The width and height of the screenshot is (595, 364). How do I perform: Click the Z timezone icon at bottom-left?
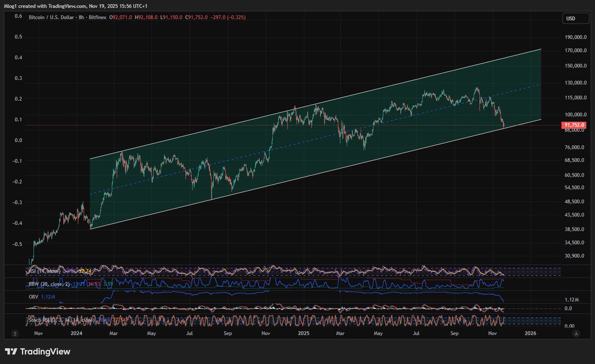(15, 334)
